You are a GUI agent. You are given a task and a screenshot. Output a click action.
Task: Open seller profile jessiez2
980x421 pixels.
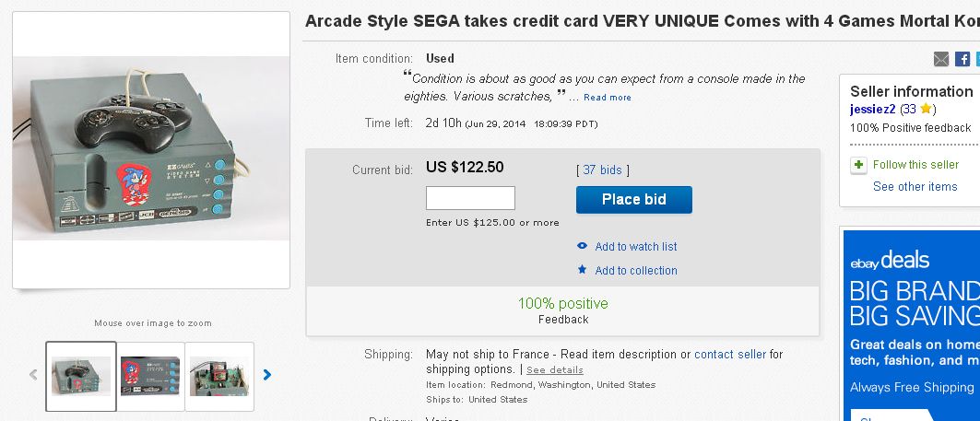[872, 109]
